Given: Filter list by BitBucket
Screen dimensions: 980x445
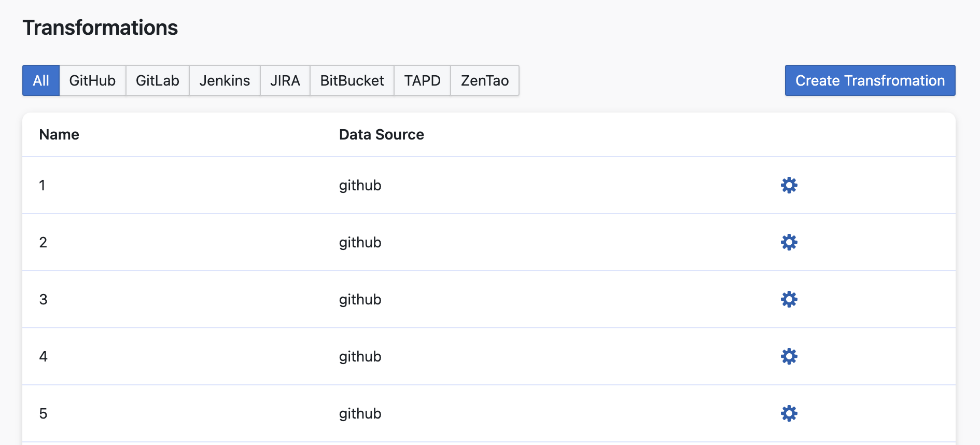Looking at the screenshot, I should pos(352,80).
